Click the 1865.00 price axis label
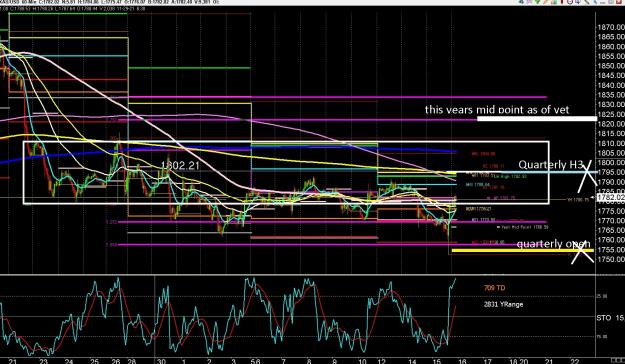Image resolution: width=625 pixels, height=364 pixels. [611, 37]
